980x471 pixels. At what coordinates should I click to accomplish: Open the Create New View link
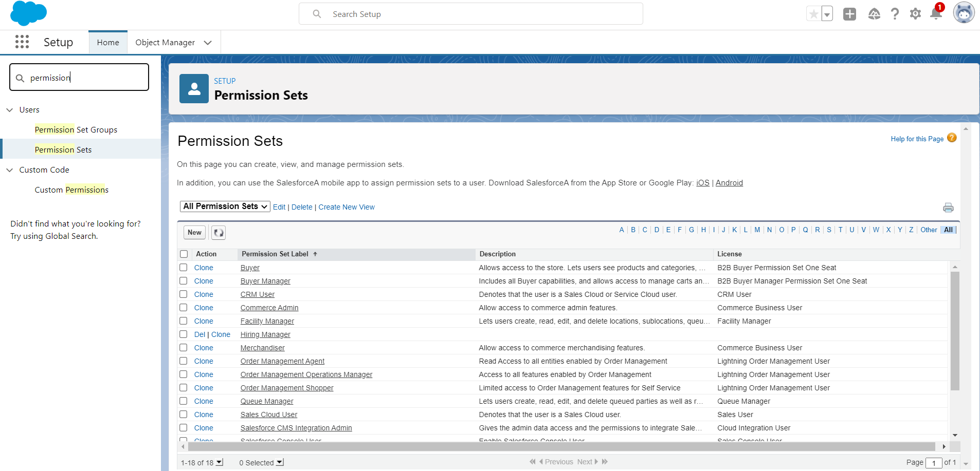point(347,207)
